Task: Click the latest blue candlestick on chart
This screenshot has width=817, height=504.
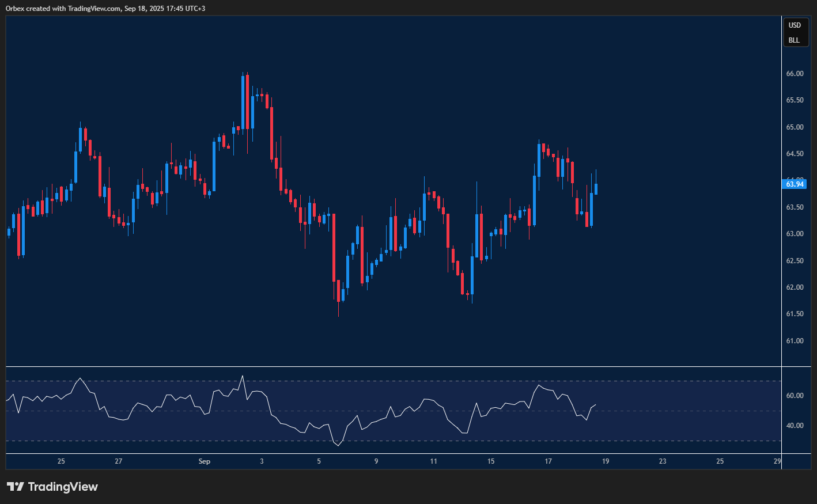Action: [596, 189]
